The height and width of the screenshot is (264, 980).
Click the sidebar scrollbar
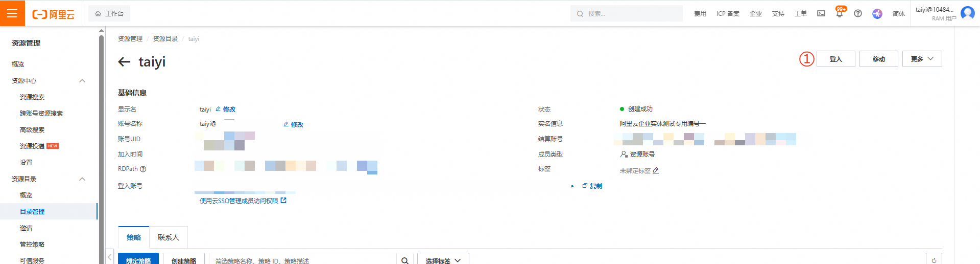pos(101,148)
